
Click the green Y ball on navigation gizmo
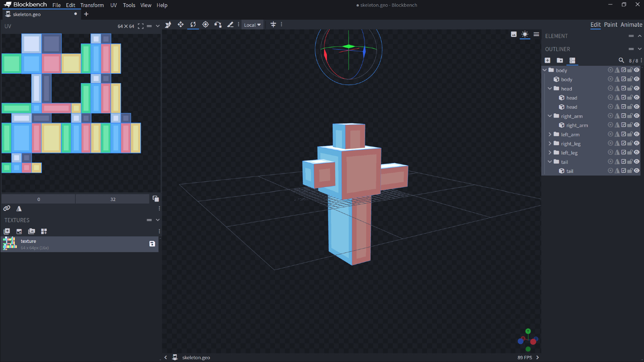click(x=528, y=331)
